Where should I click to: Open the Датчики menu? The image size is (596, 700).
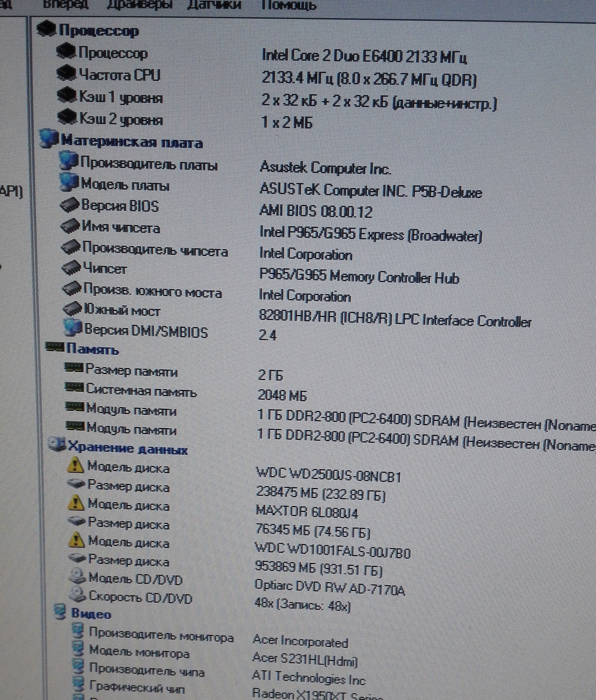click(x=214, y=4)
